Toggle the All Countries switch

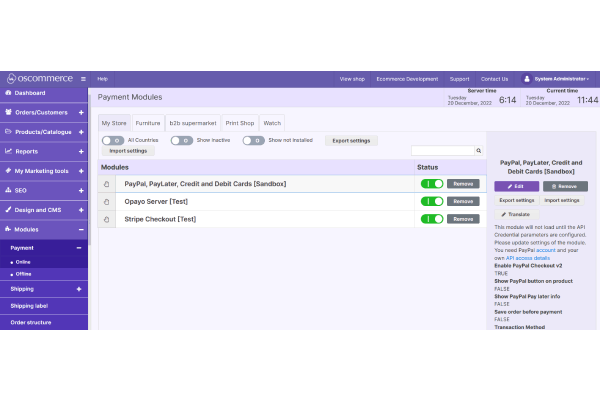113,141
